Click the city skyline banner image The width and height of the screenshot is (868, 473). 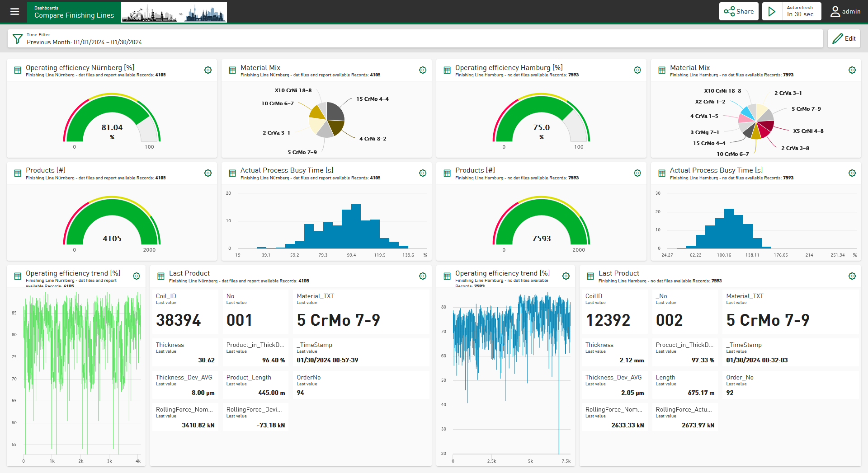pos(174,12)
